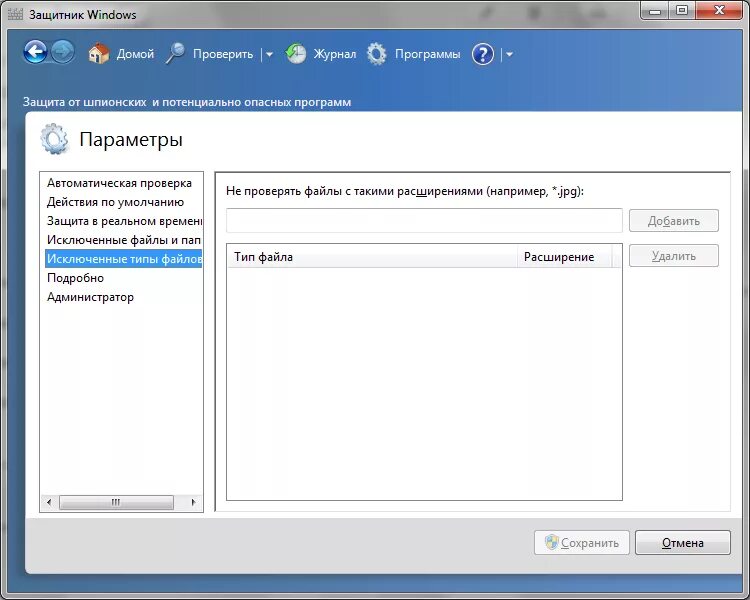Image resolution: width=750 pixels, height=600 pixels.
Task: Click the Параметры gear icon
Action: click(x=55, y=139)
